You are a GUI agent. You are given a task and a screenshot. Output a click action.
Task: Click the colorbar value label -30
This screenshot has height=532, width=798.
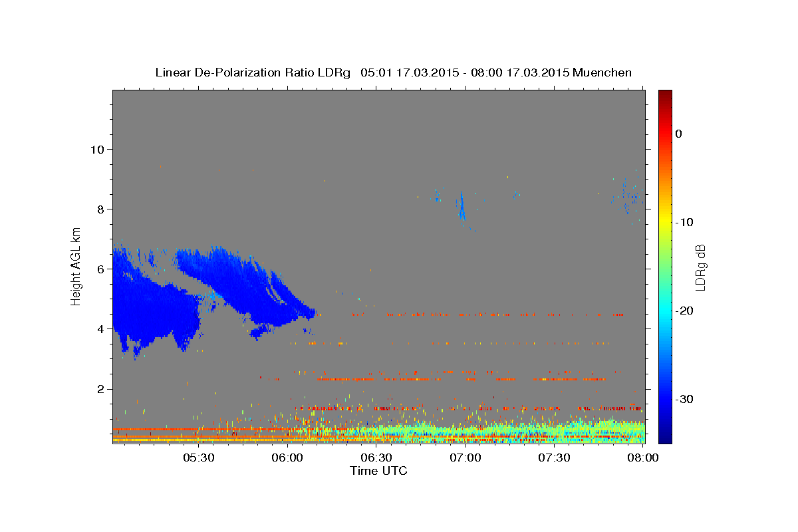[685, 399]
